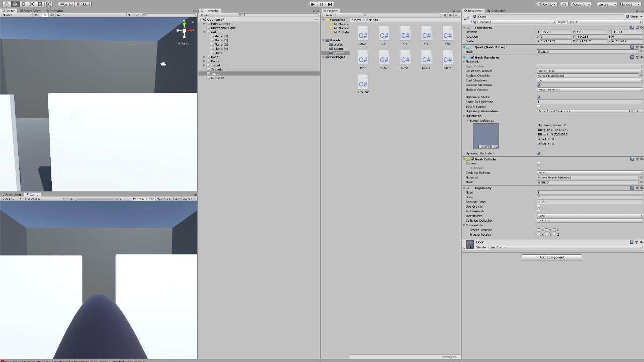Select the Door script in the Project panel
Viewport: 644px width, 362px height.
[x=384, y=35]
